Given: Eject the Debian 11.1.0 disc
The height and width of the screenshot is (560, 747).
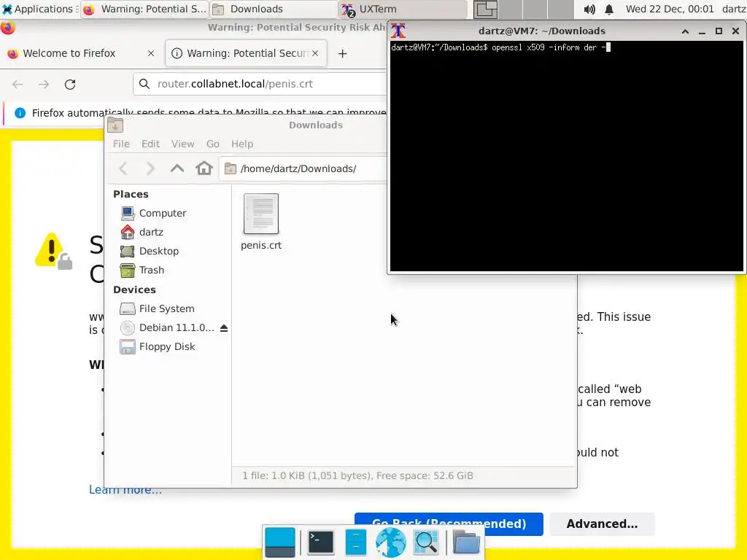Looking at the screenshot, I should [x=224, y=327].
